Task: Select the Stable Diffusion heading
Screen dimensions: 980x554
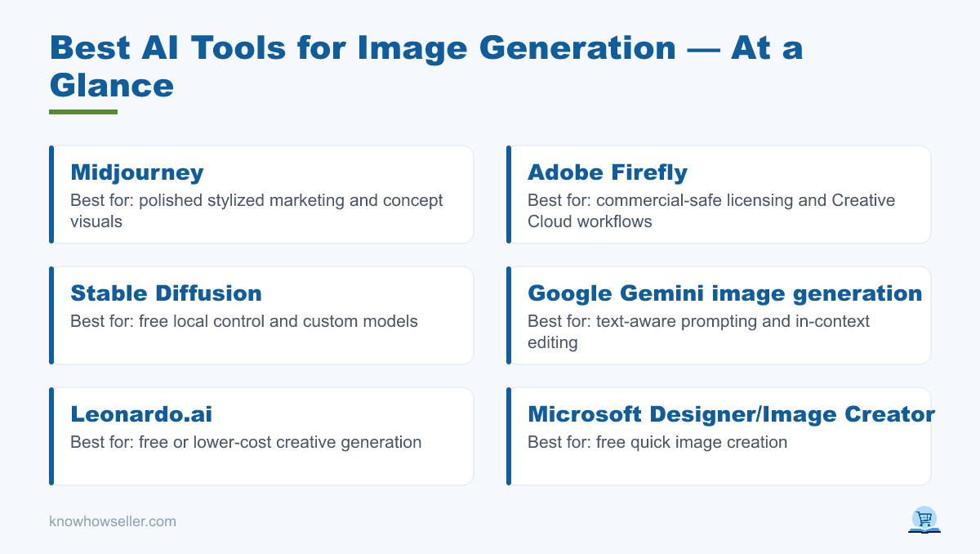Action: (167, 293)
